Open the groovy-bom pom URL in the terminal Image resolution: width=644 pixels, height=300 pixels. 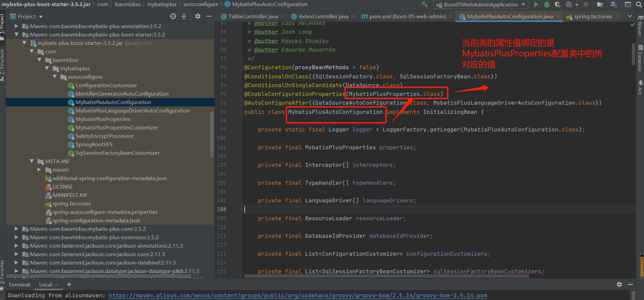tap(298, 295)
